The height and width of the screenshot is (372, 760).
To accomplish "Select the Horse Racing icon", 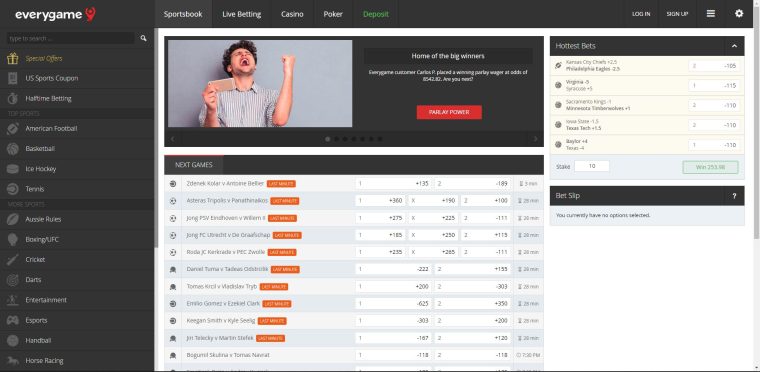I will tap(13, 360).
